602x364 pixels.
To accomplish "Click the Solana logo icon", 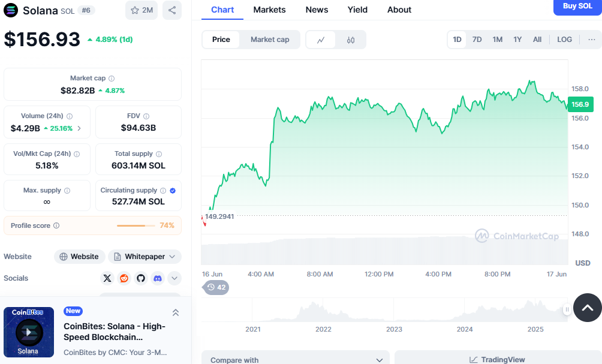I will 11,10.
